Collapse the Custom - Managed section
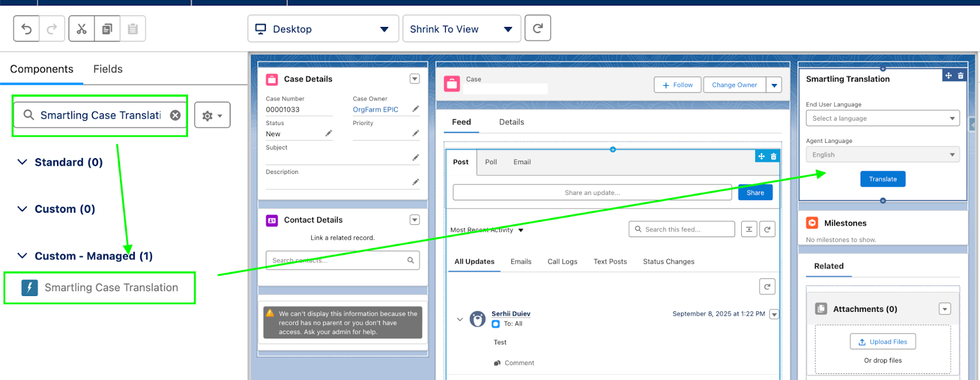 point(23,256)
